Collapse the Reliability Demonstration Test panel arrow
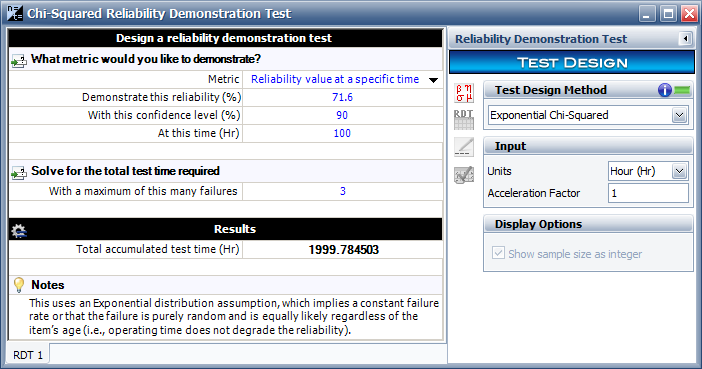Screen dimensions: 702x369 click(685, 39)
